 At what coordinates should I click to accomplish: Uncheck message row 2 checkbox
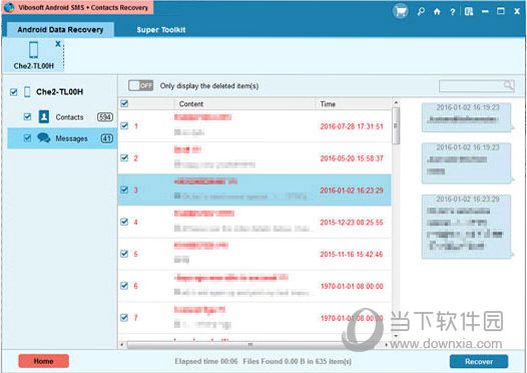coord(124,158)
